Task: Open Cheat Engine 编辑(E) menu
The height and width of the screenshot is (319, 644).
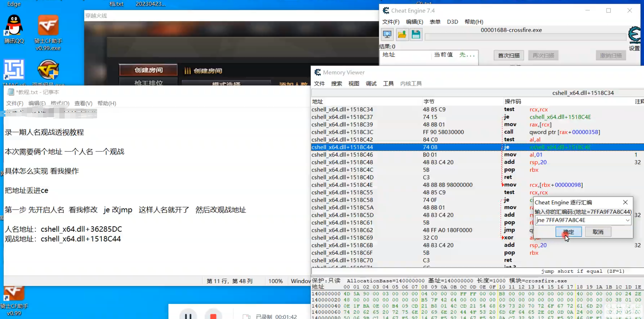Action: click(415, 22)
